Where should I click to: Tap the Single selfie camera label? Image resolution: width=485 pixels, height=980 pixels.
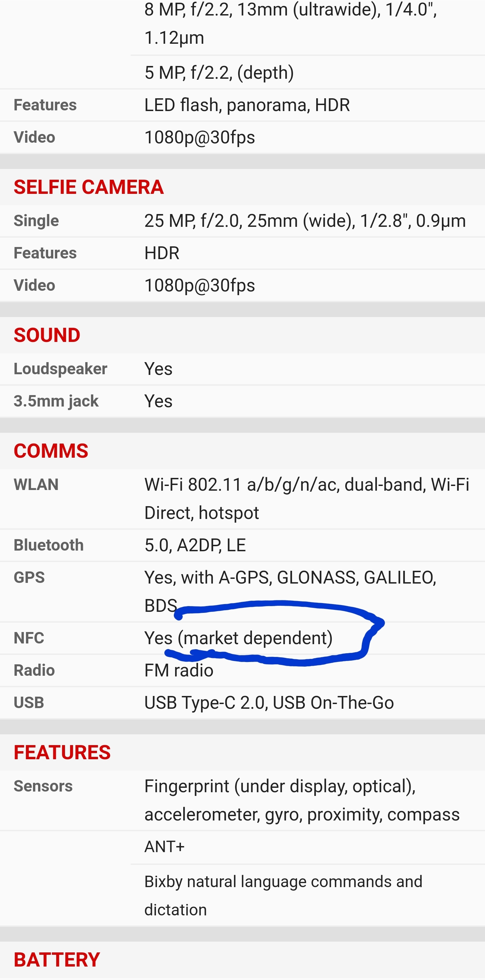36,221
